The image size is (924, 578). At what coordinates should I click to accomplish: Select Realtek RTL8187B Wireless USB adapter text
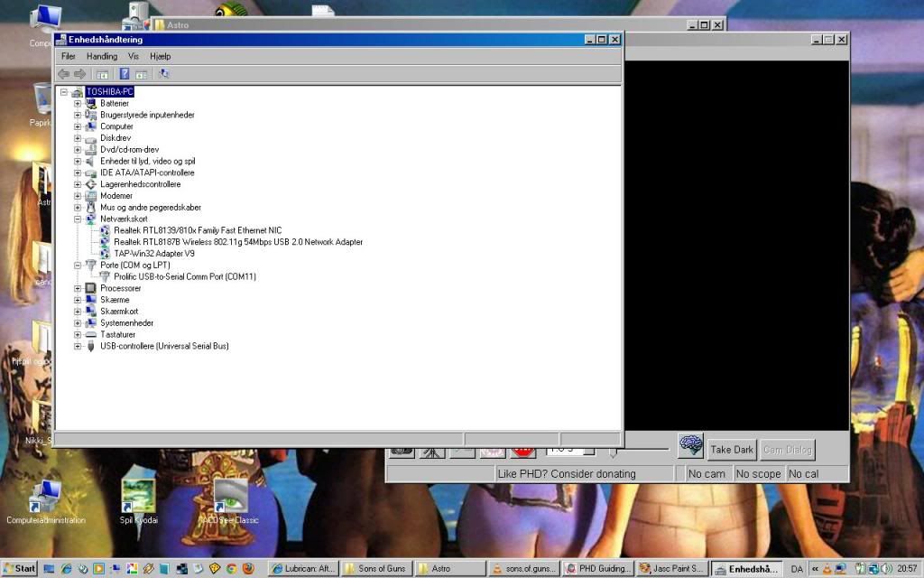pos(238,242)
